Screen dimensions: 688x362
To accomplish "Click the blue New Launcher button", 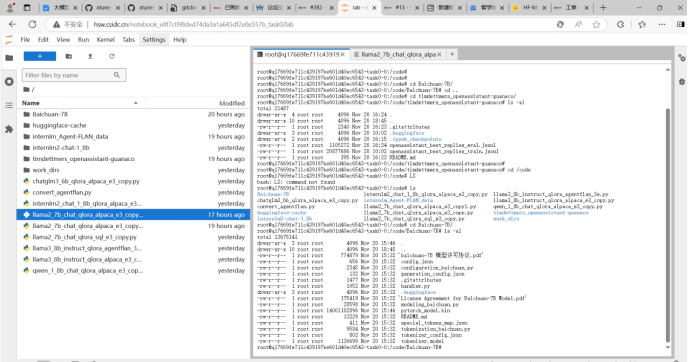I will click(39, 56).
